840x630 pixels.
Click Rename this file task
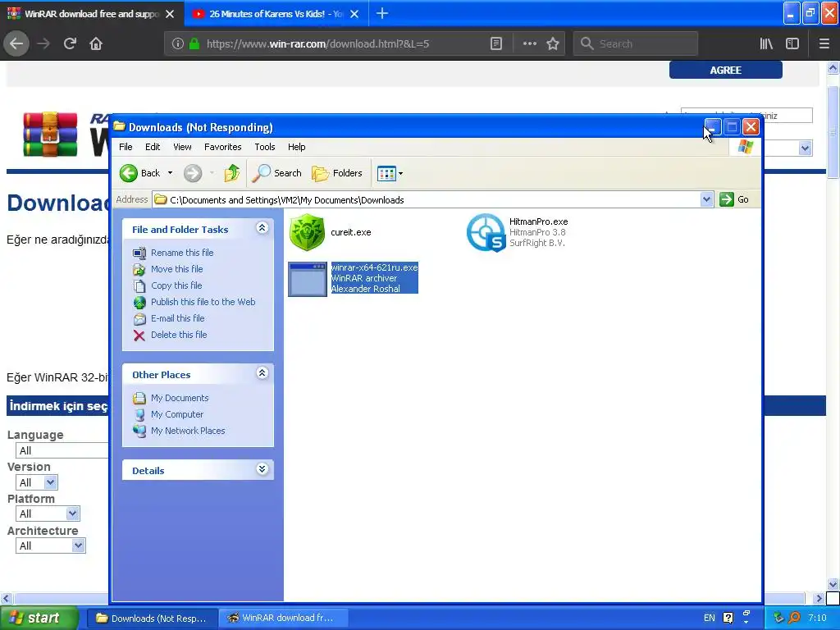(x=182, y=253)
